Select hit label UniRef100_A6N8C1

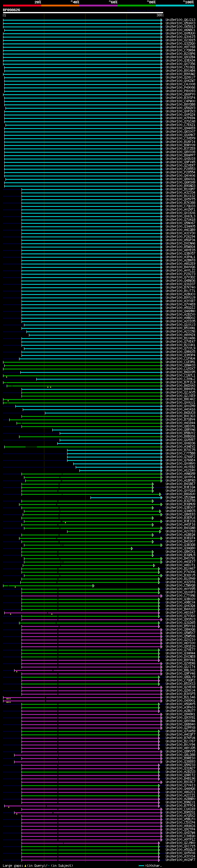pyautogui.click(x=180, y=30)
